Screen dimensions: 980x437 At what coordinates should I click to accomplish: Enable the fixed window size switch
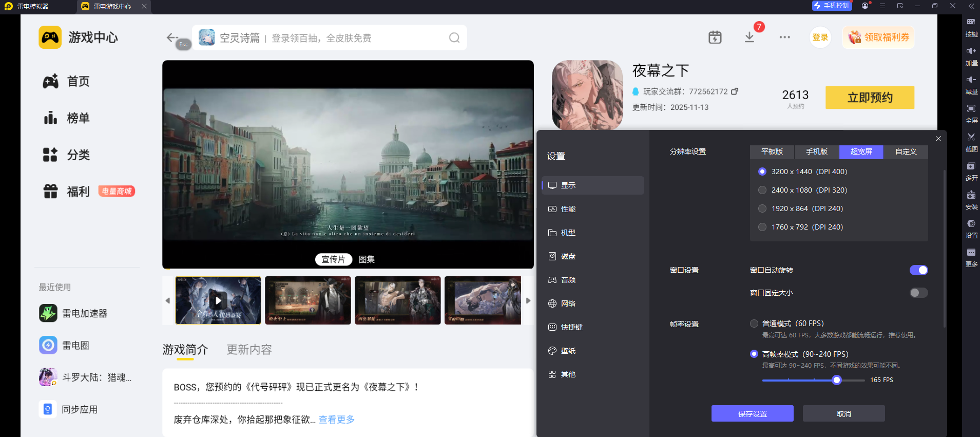click(x=918, y=293)
